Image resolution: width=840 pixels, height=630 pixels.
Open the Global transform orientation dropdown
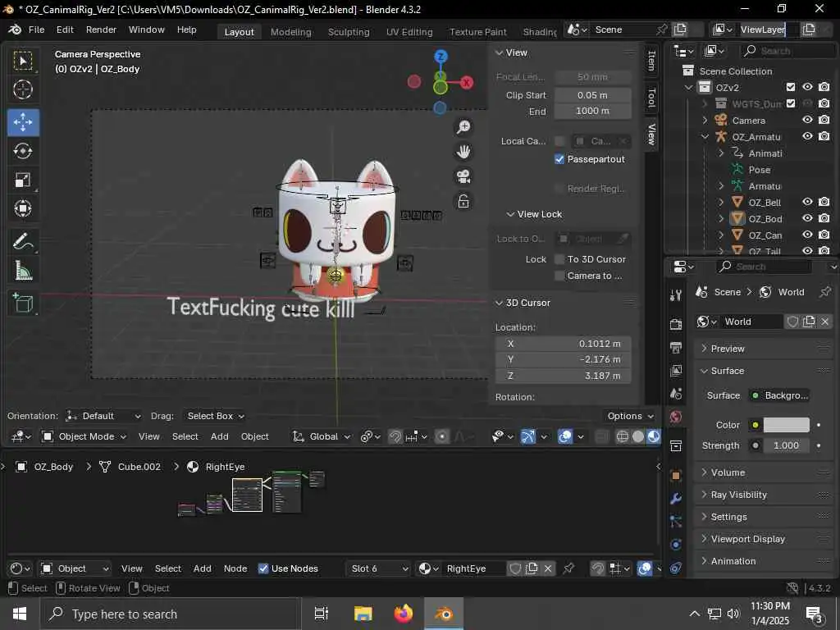tap(322, 436)
